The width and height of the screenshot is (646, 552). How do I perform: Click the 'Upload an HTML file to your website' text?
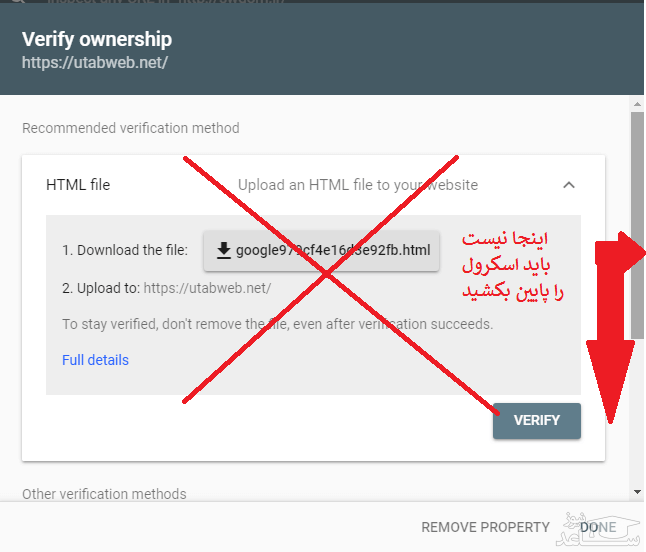(358, 185)
